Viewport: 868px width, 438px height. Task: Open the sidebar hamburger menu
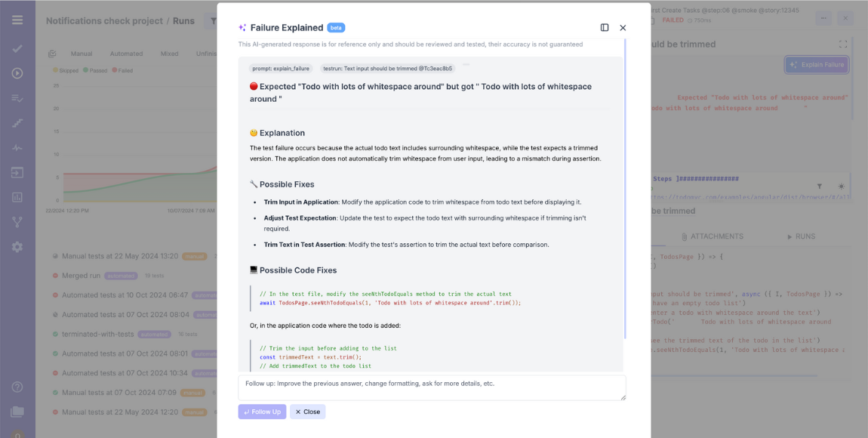(16, 20)
